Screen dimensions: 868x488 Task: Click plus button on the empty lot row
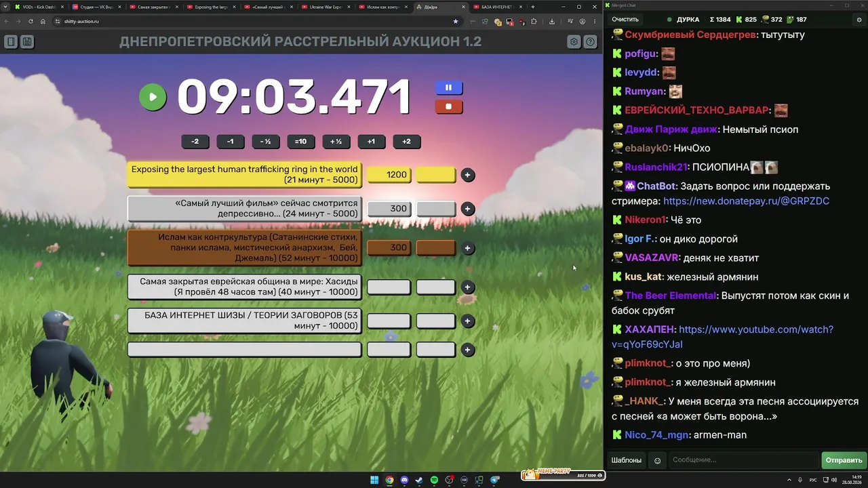pos(467,350)
